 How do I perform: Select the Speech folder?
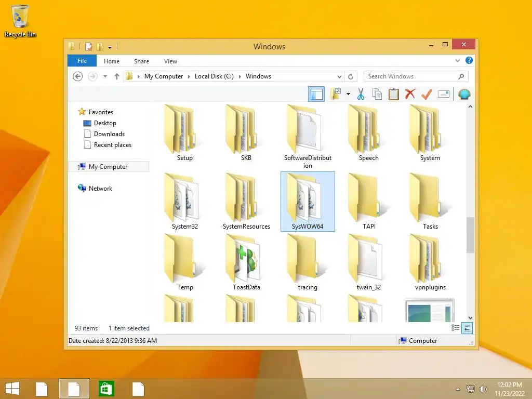pyautogui.click(x=369, y=133)
